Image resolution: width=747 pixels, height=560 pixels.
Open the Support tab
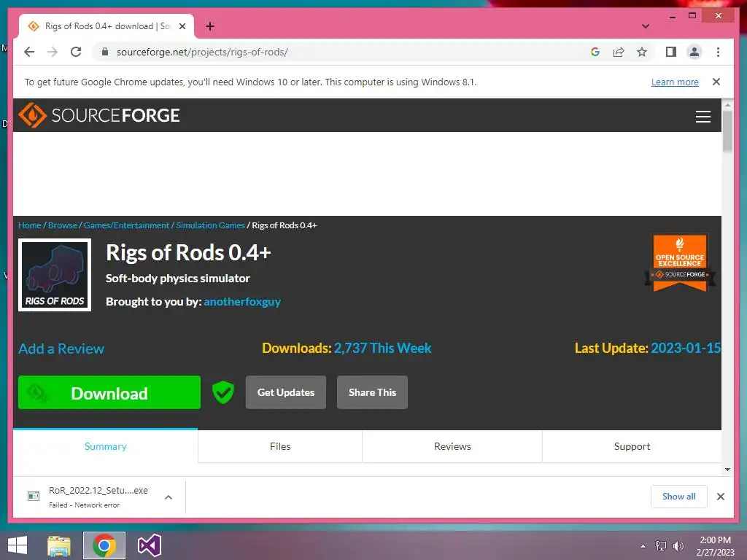[632, 446]
